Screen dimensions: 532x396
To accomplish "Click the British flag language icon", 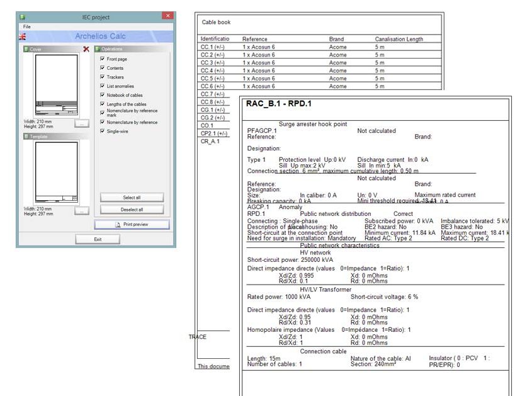I will (x=23, y=37).
